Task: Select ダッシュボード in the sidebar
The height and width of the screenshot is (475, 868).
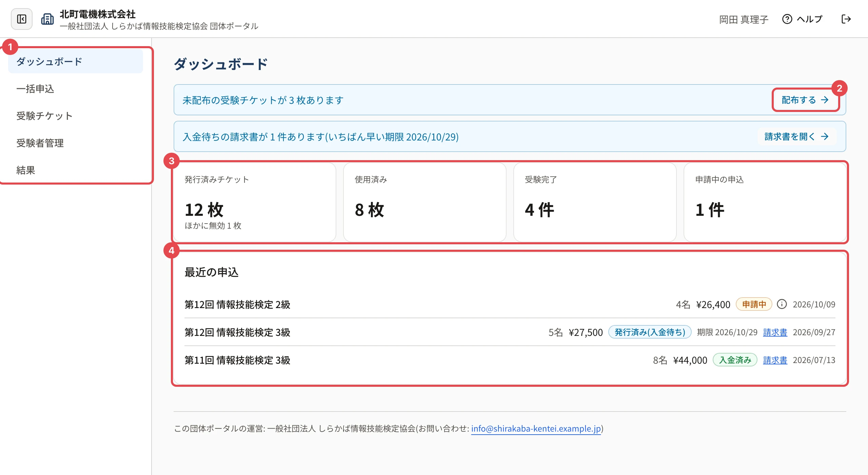Action: tap(76, 61)
